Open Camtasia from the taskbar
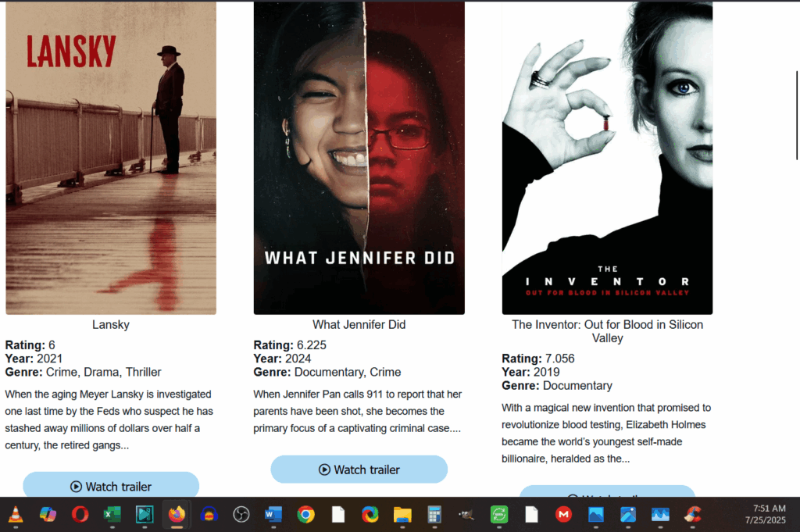Image resolution: width=800 pixels, height=532 pixels. 145,514
